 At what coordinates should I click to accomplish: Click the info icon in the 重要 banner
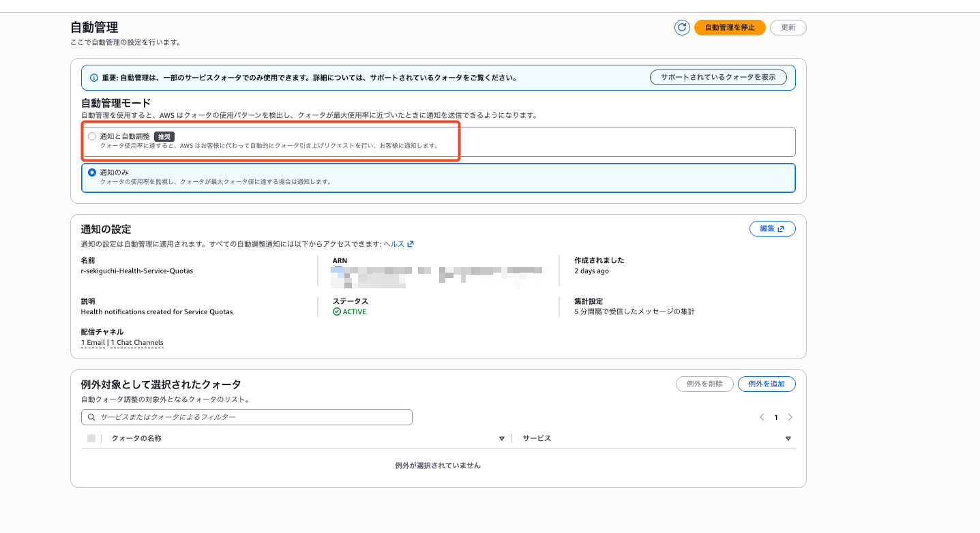click(93, 78)
